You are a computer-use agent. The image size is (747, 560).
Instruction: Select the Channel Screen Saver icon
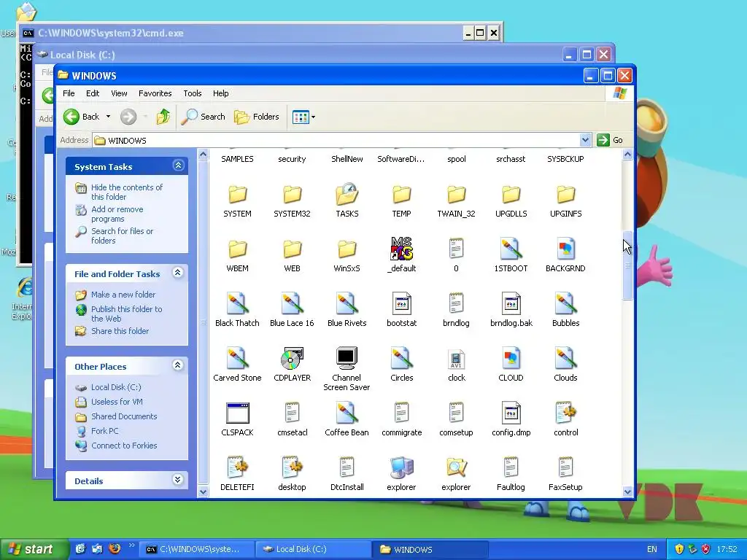point(347,359)
